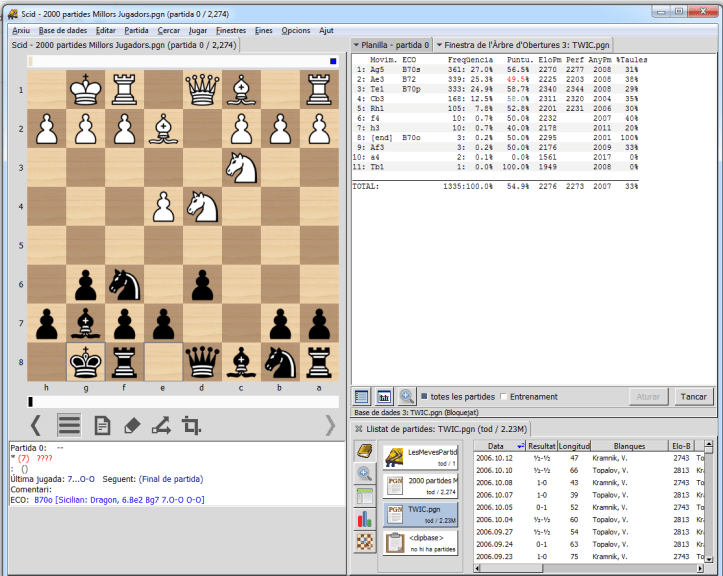Screen dimensions: 723x576
Task: Open the hamburger menu below the board
Action: pos(68,426)
